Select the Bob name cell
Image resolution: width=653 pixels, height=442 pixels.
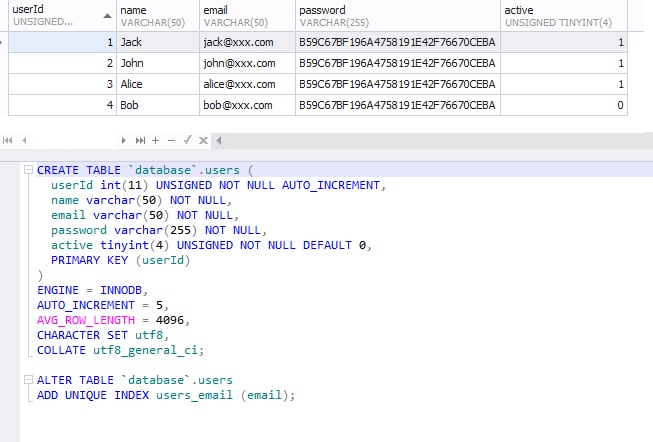pyautogui.click(x=158, y=105)
